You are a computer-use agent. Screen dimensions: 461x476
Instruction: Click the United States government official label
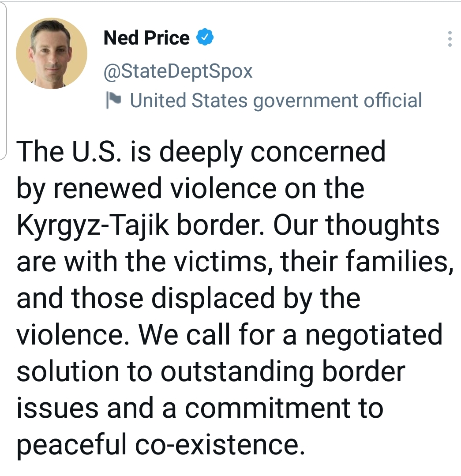[x=276, y=100]
